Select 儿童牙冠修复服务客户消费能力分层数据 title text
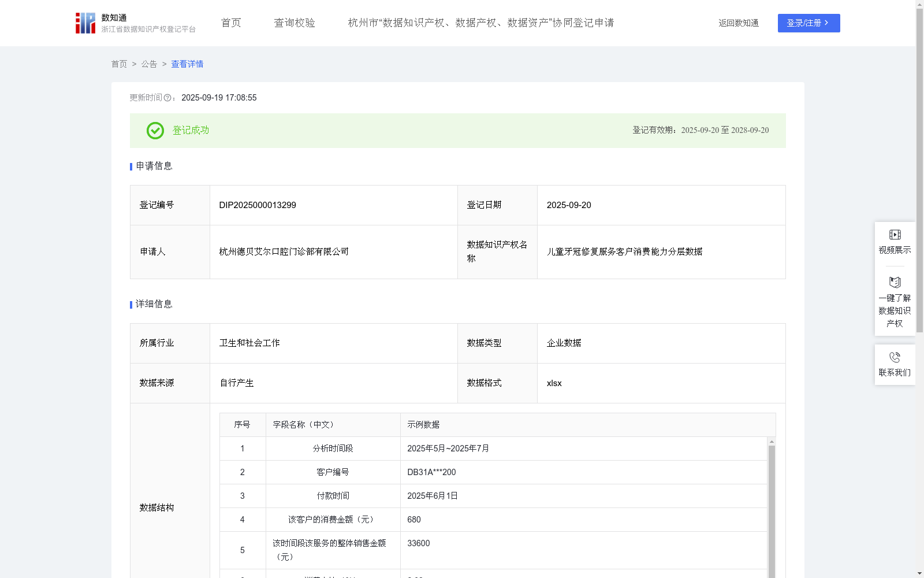 pos(625,252)
